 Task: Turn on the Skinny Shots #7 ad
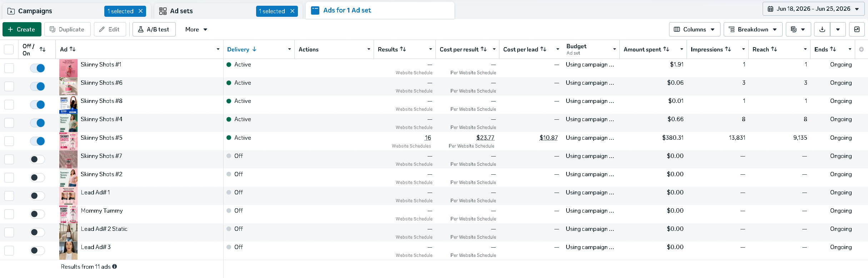point(38,159)
